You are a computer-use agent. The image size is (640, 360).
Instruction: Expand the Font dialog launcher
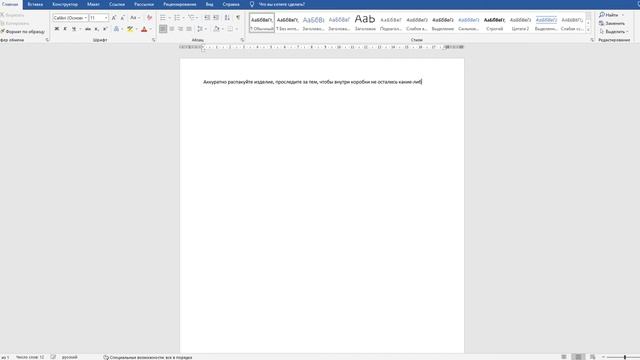tap(154, 40)
